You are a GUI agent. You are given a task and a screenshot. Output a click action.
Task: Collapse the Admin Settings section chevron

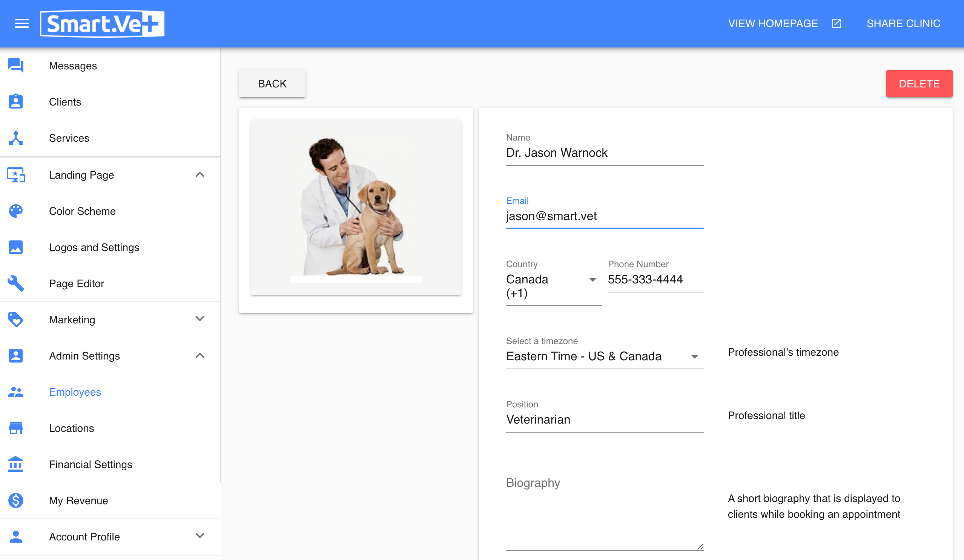200,356
